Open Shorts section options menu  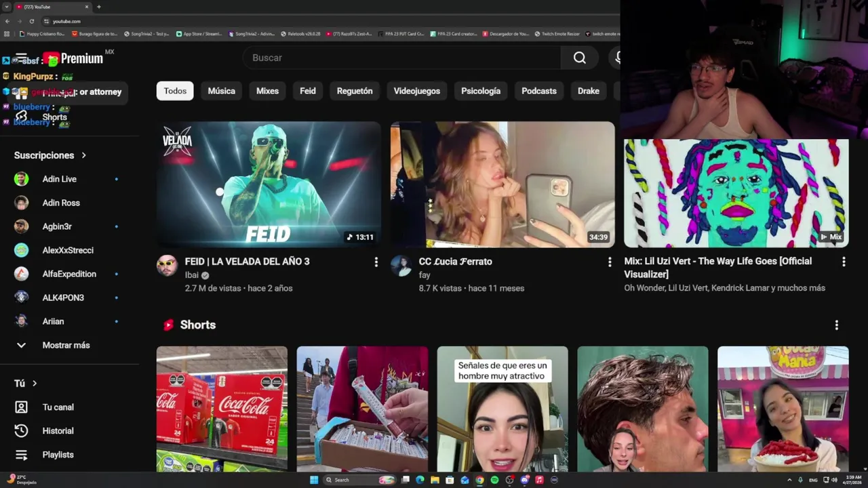click(837, 325)
